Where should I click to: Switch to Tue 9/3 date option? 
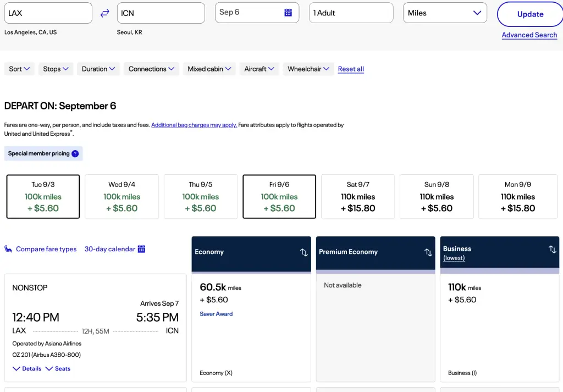coord(43,197)
